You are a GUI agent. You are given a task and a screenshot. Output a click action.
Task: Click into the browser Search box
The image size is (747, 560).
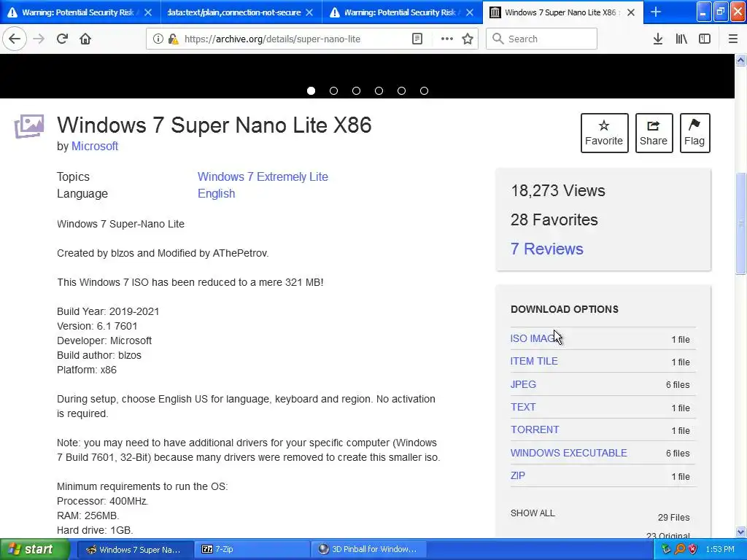(542, 39)
